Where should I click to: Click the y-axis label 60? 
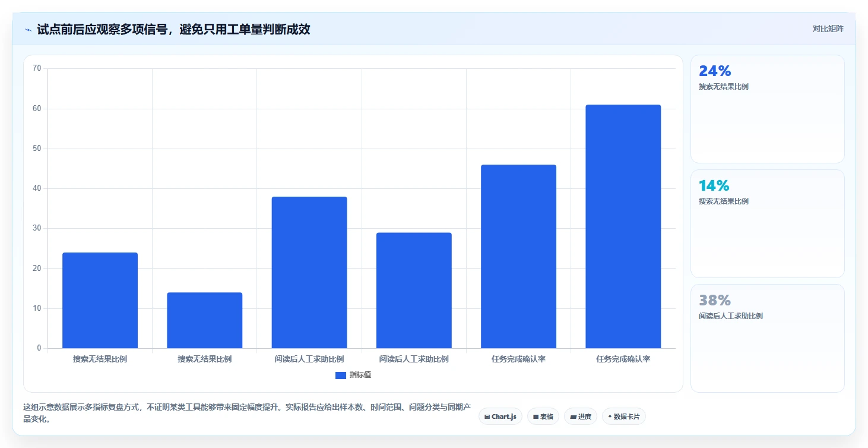pos(37,109)
